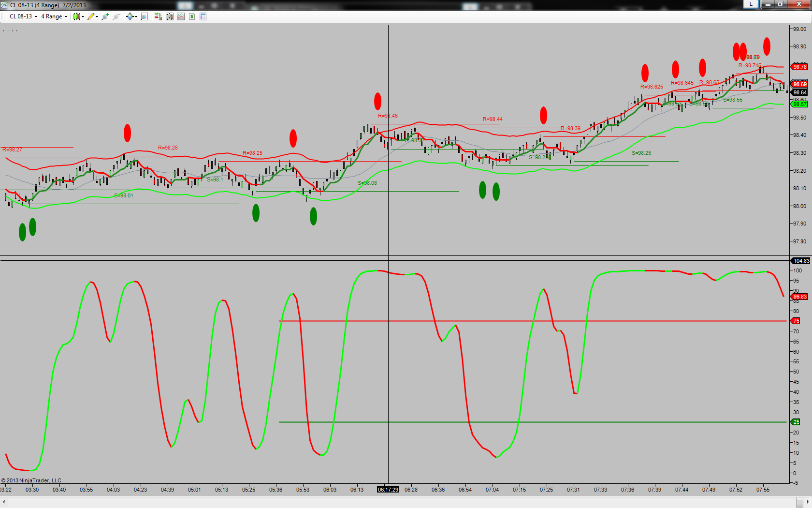This screenshot has height=508, width=812.
Task: Open the Indicators dialog icon
Action: click(x=181, y=16)
